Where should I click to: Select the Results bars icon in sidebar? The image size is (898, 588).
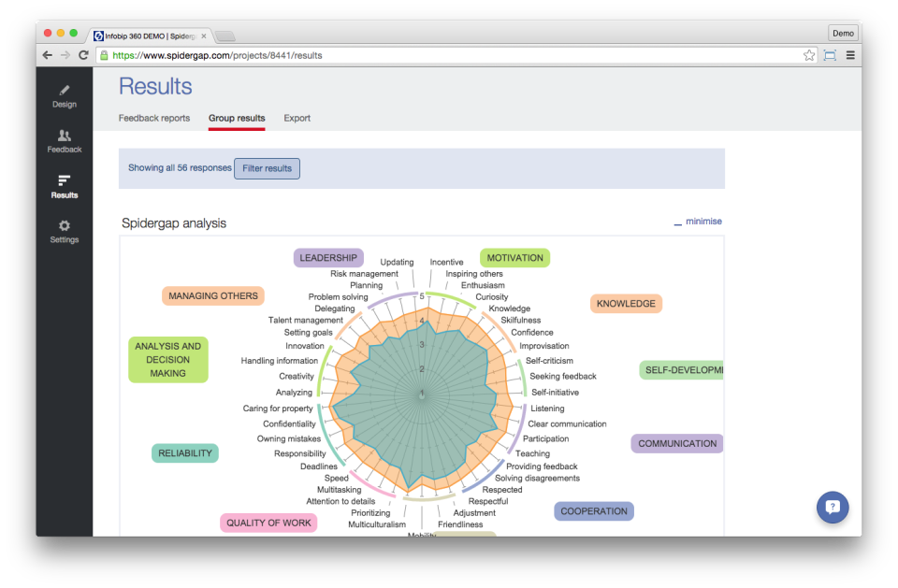click(65, 180)
